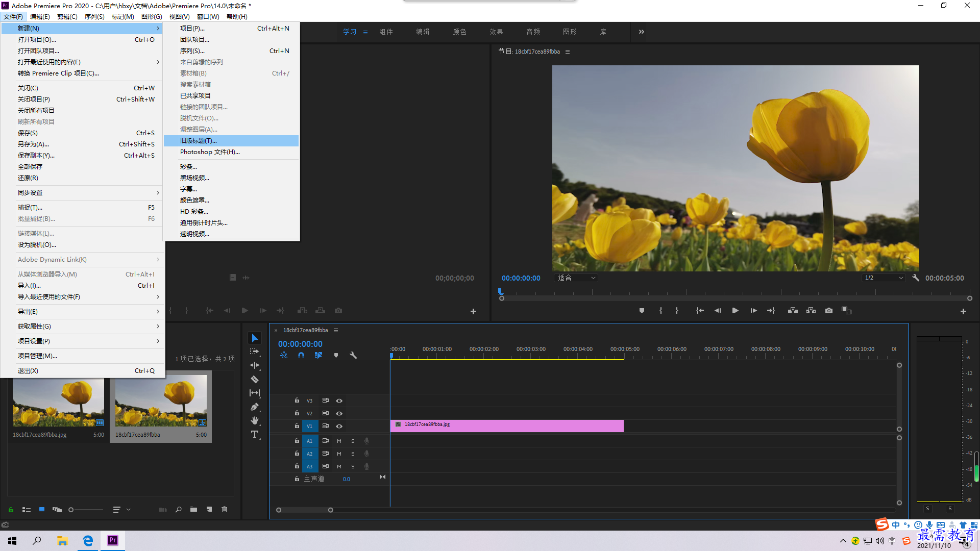Select the Slip tool
The height and width of the screenshot is (551, 980).
click(x=255, y=393)
